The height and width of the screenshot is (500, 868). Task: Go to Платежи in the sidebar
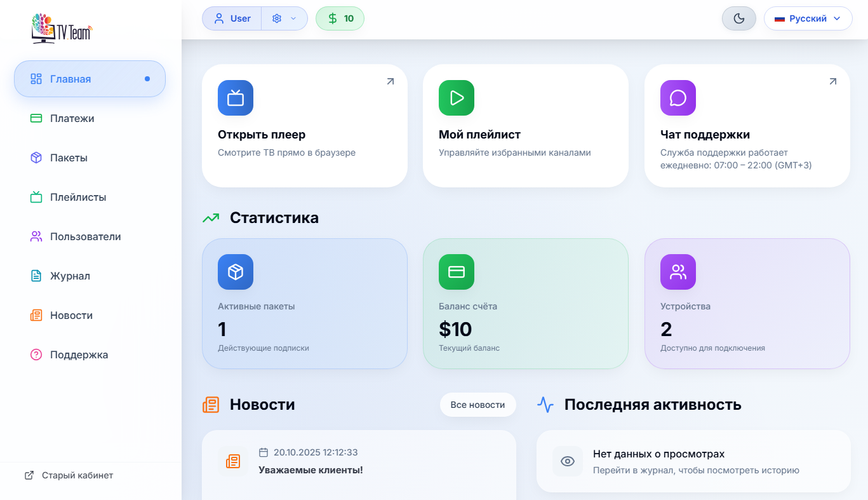click(72, 118)
